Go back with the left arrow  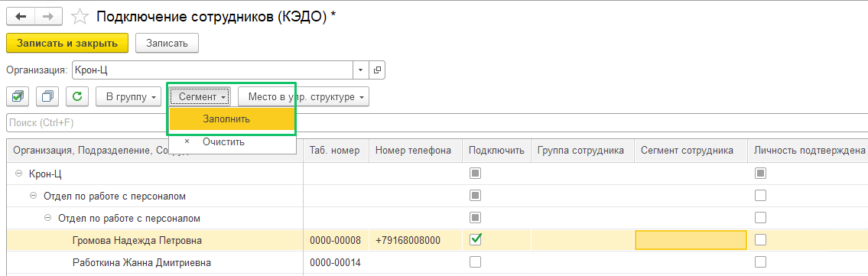(x=21, y=17)
